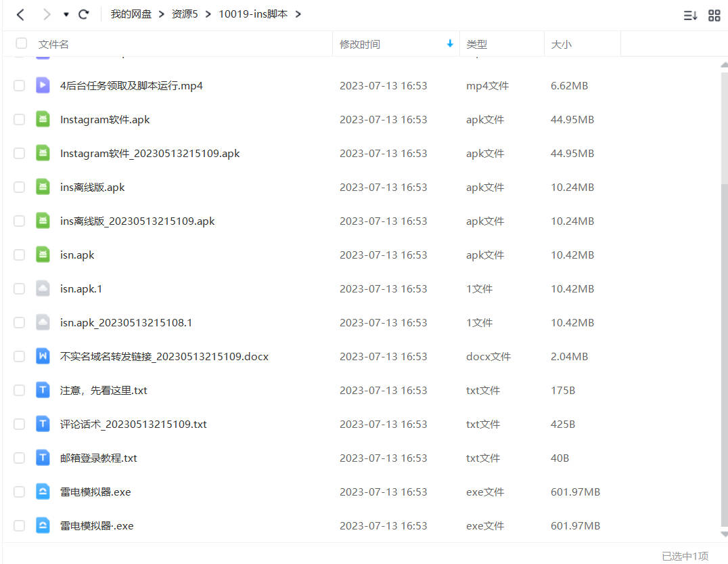Click exe icon of 雷电模拟器.exe
Image resolution: width=728 pixels, height=564 pixels.
(43, 492)
